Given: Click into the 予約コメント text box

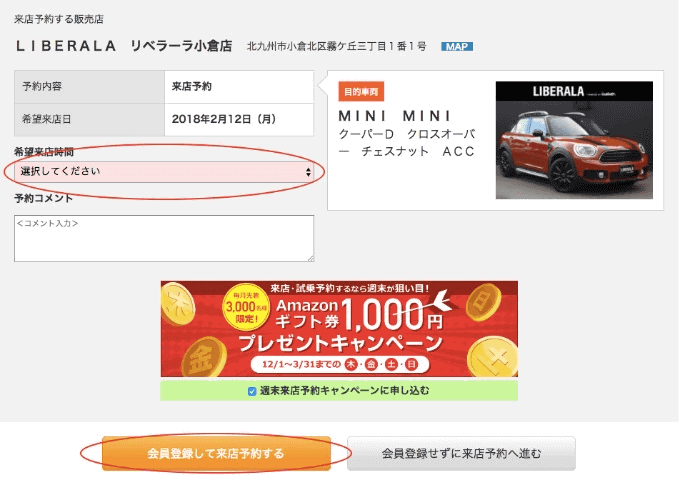Looking at the screenshot, I should [164, 239].
